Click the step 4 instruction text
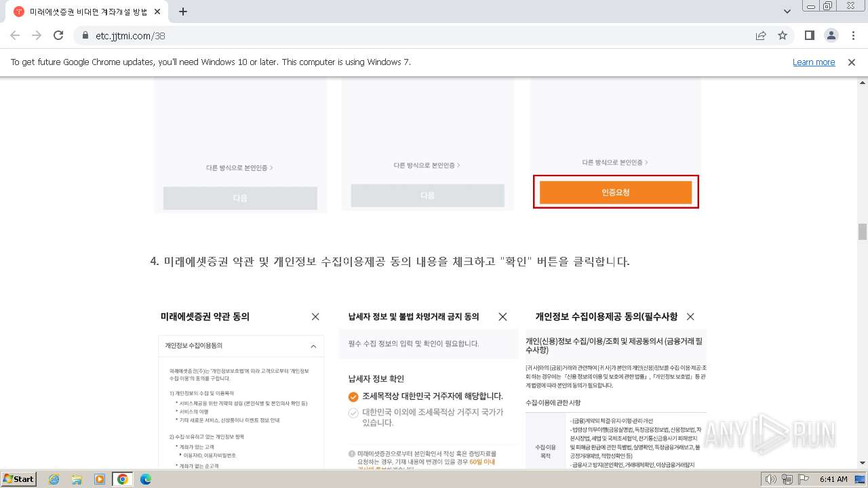This screenshot has height=488, width=868. (390, 261)
